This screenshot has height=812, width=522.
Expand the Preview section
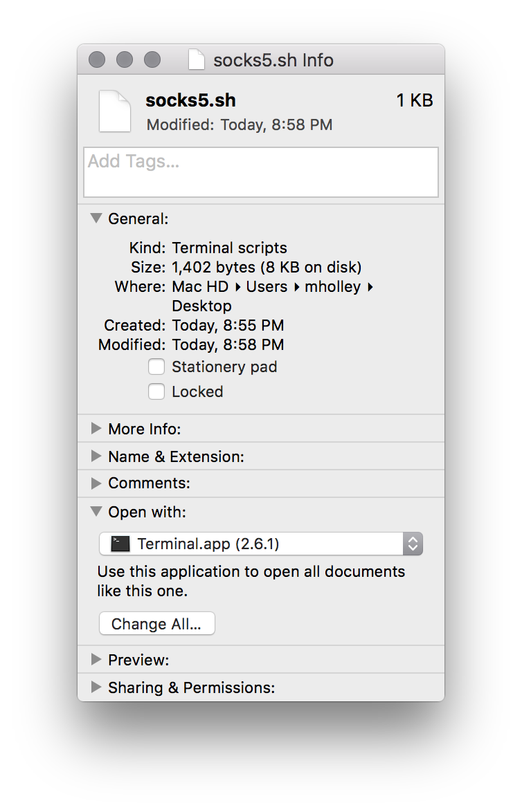coord(96,660)
